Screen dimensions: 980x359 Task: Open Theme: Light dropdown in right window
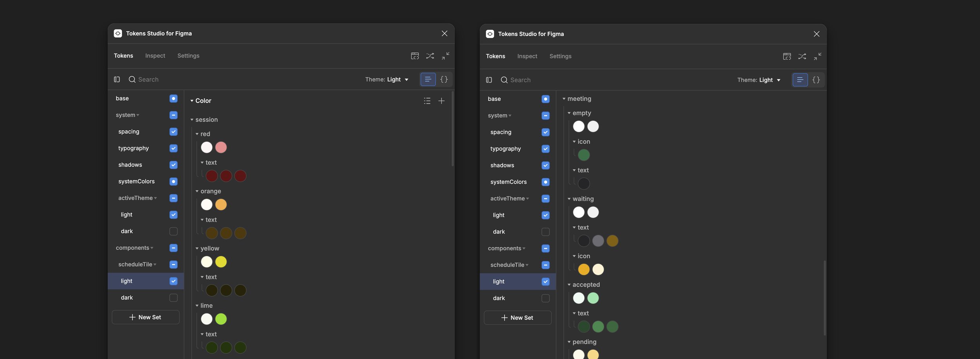tap(759, 80)
